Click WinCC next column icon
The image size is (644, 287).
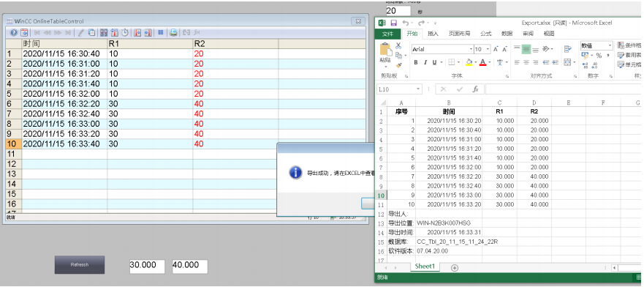[x=148, y=32]
